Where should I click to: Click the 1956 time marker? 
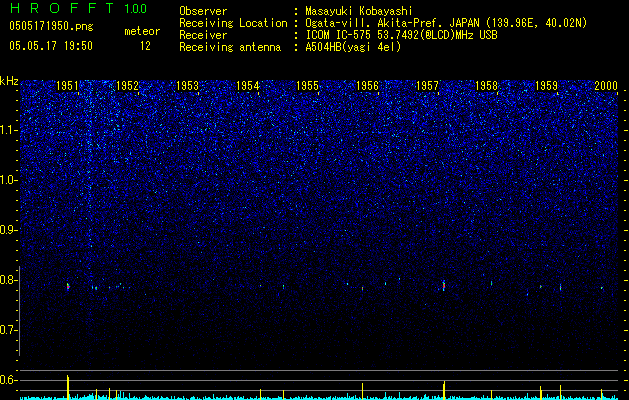[367, 85]
